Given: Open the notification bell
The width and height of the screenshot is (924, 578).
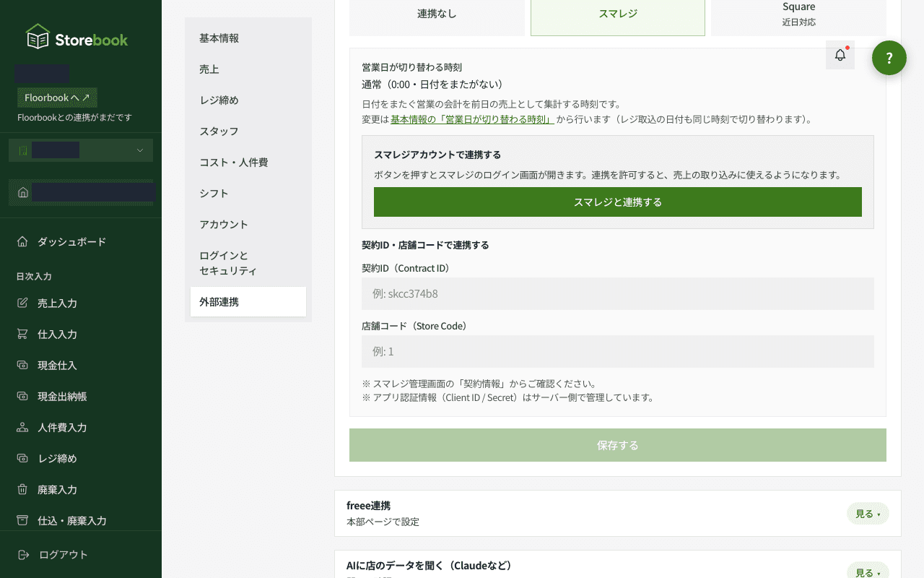Looking at the screenshot, I should (x=840, y=55).
